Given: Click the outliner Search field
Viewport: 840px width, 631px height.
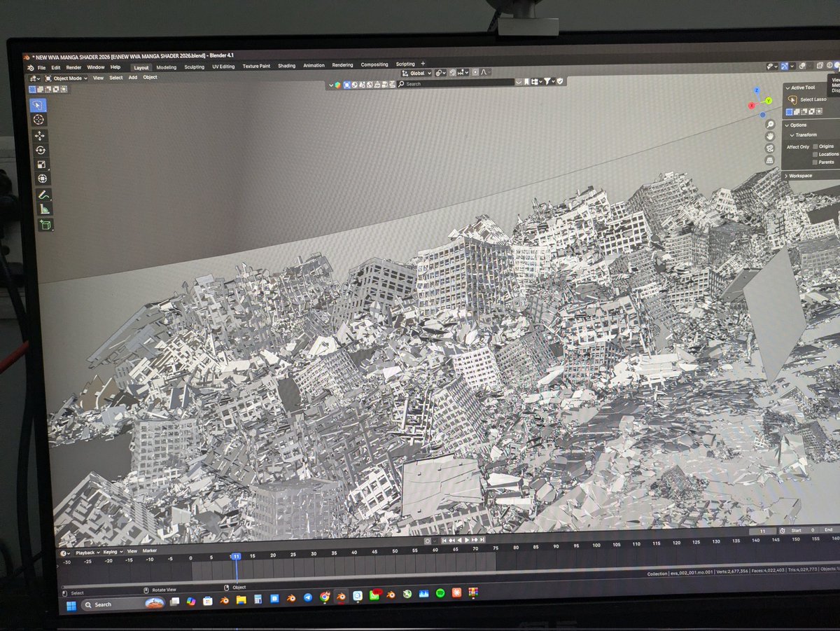Looking at the screenshot, I should coord(456,83).
